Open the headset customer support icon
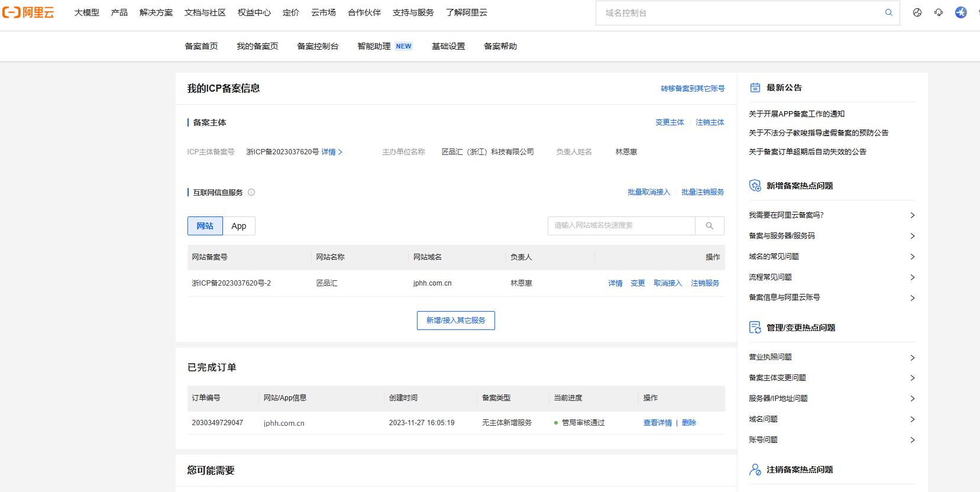The width and height of the screenshot is (980, 492). [x=939, y=12]
